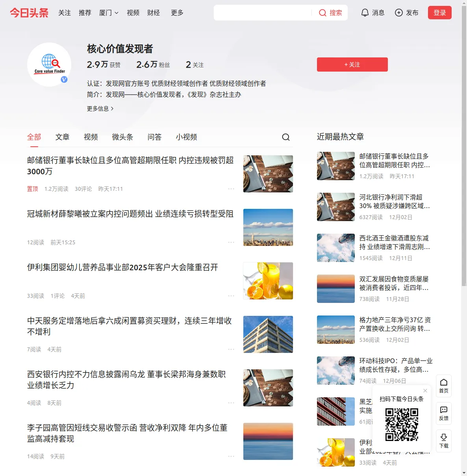
Task: Focus the header search input field
Action: 263,13
